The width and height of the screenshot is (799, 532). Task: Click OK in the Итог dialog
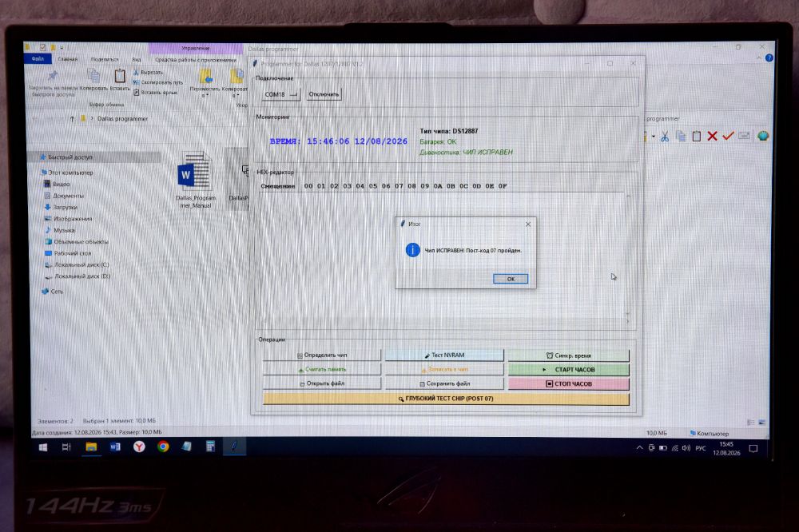(511, 279)
